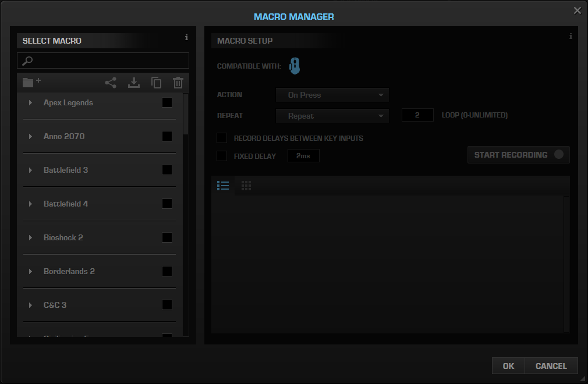Click the compatible mouse device icon
The height and width of the screenshot is (384, 588).
click(x=295, y=66)
